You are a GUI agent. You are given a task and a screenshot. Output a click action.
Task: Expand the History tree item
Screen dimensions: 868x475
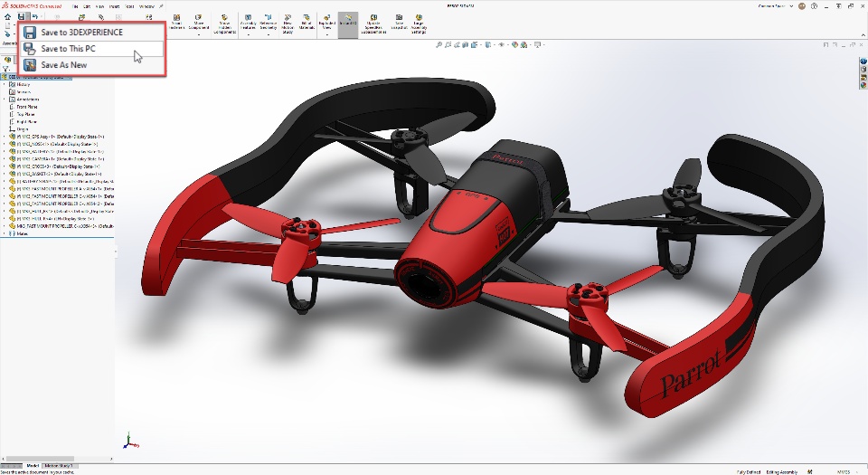coord(5,85)
